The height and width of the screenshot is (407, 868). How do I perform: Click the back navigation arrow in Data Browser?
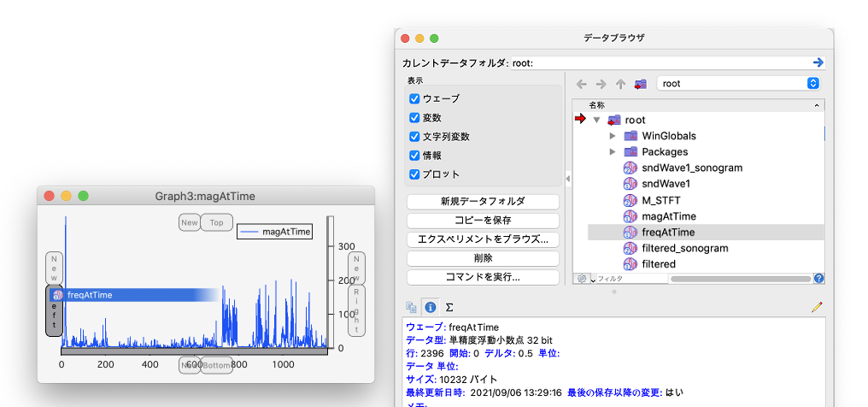click(582, 84)
